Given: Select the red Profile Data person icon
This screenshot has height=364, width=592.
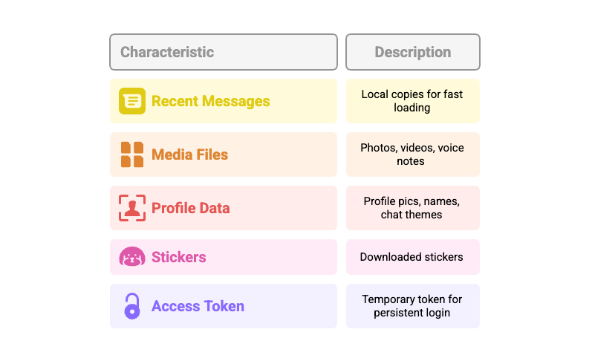Looking at the screenshot, I should pyautogui.click(x=132, y=208).
